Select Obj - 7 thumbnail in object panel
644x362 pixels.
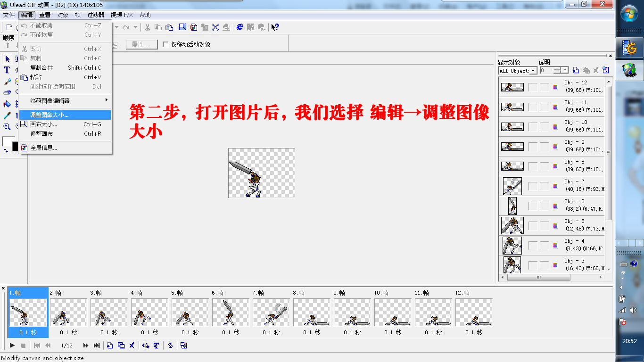512,186
